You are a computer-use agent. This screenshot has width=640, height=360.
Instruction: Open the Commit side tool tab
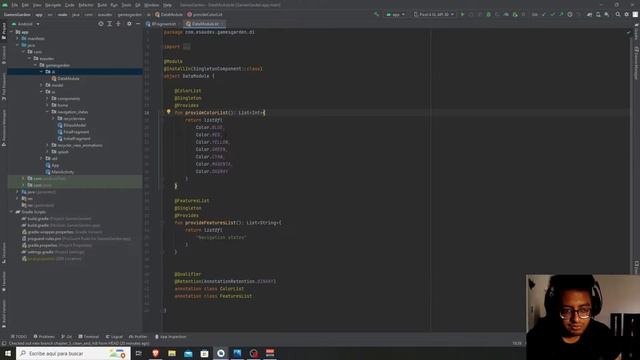pos(4,55)
